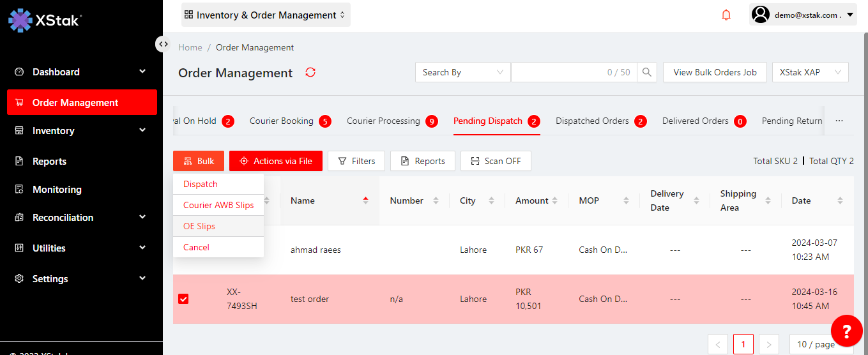Click the search text input field

pyautogui.click(x=556, y=72)
